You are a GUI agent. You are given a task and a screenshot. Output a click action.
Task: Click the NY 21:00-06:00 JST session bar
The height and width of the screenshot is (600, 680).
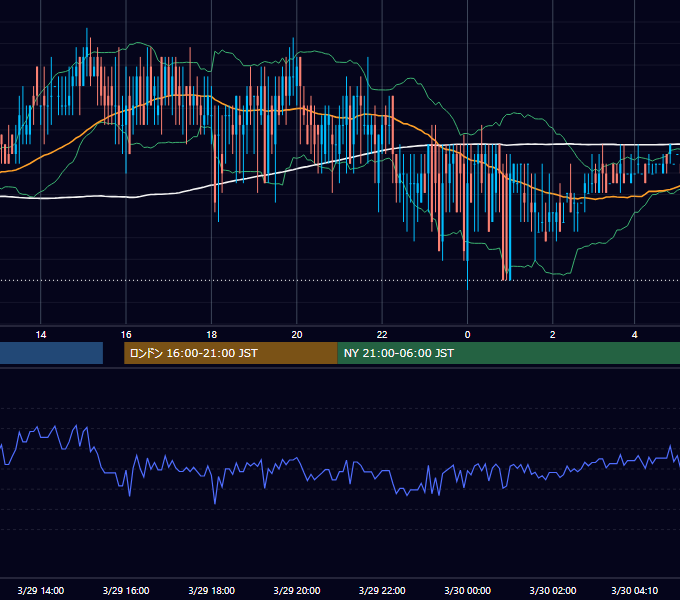point(509,353)
